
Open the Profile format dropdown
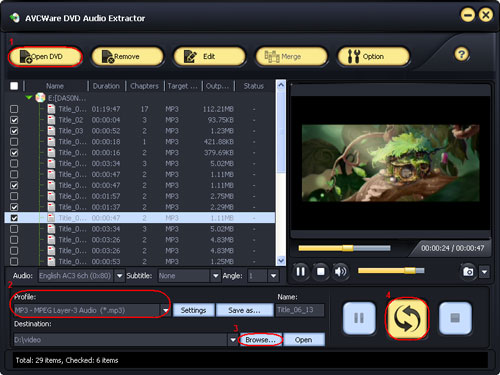[x=165, y=311]
